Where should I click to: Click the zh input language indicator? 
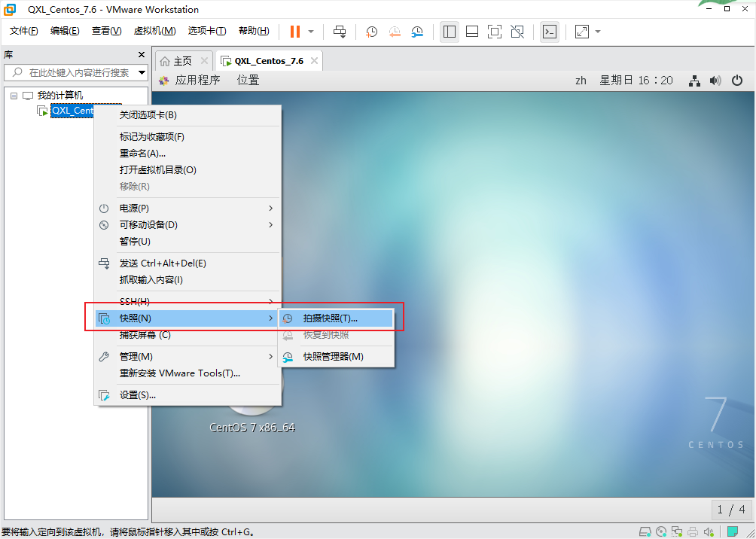coord(581,81)
